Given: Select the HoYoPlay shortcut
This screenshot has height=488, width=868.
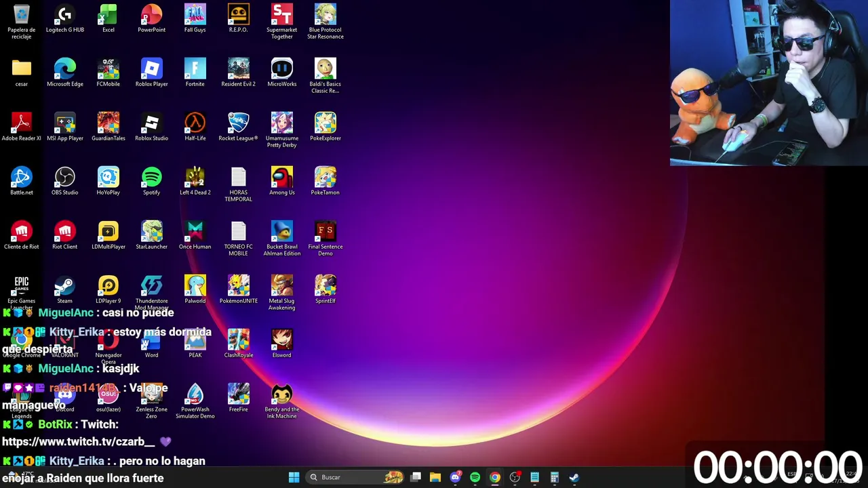Looking at the screenshot, I should click(x=108, y=182).
